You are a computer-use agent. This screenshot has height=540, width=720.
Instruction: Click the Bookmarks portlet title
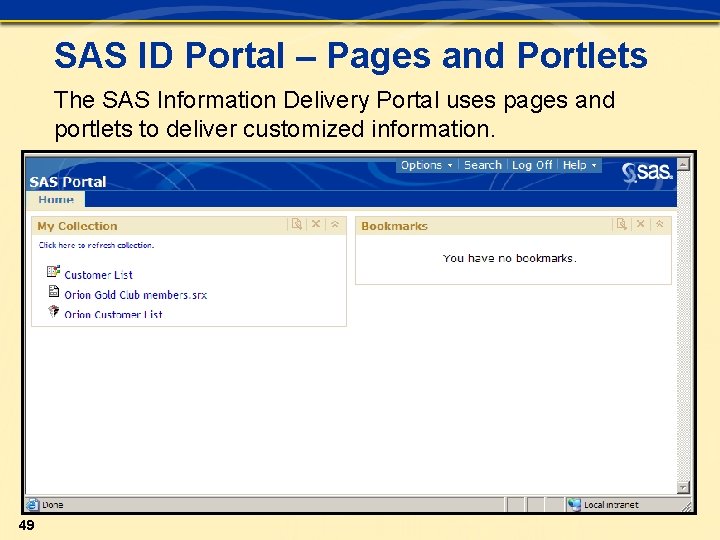coord(394,226)
